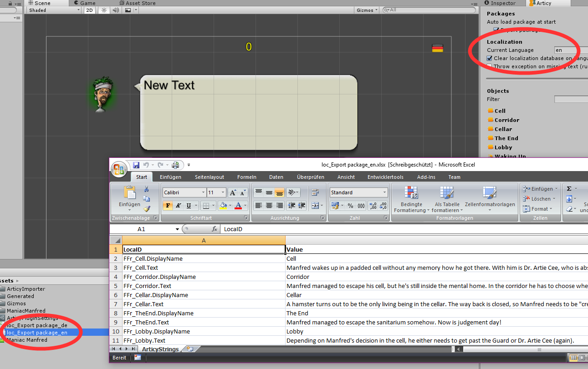
Task: Align cell content to top
Action: [258, 192]
